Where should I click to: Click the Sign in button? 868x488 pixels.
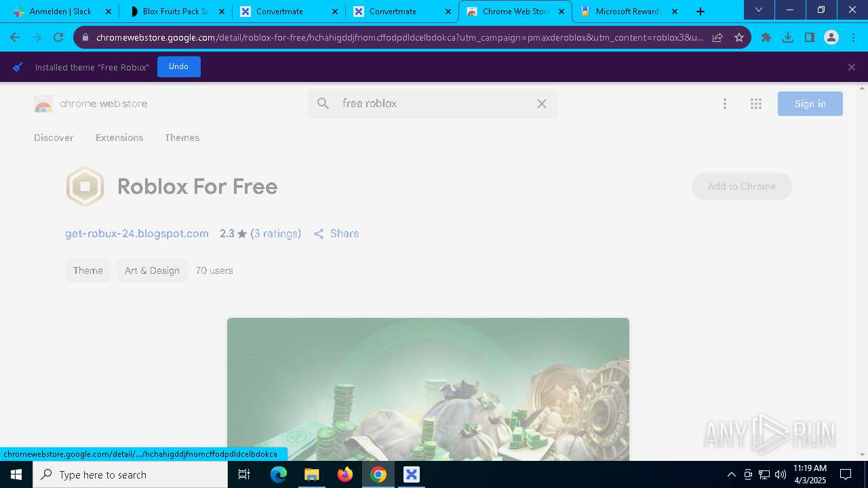click(x=810, y=104)
